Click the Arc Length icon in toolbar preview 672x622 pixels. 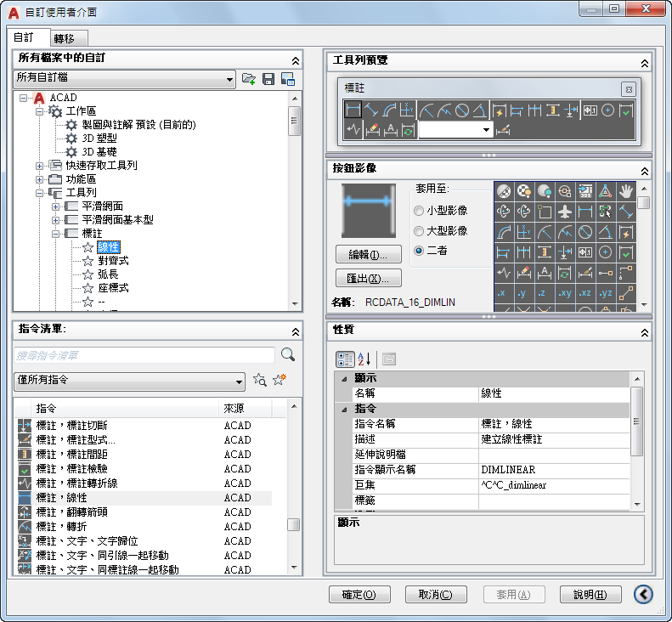[x=389, y=110]
